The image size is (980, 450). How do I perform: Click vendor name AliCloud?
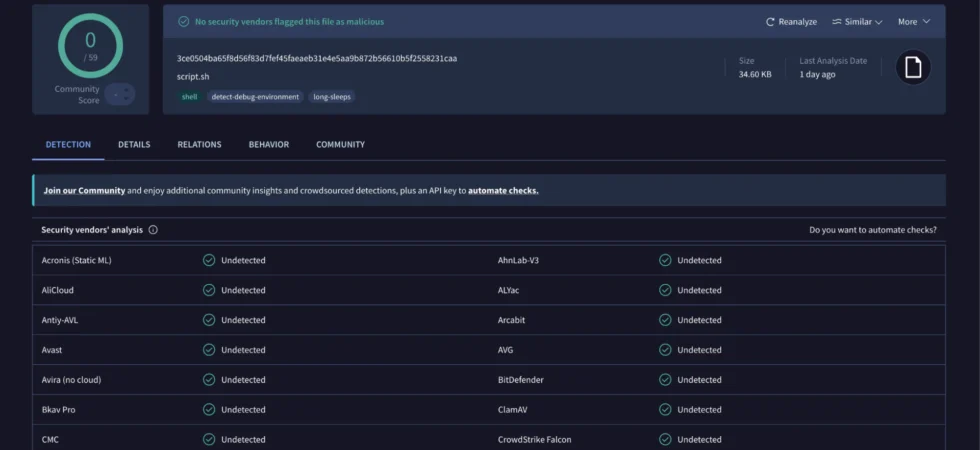58,290
